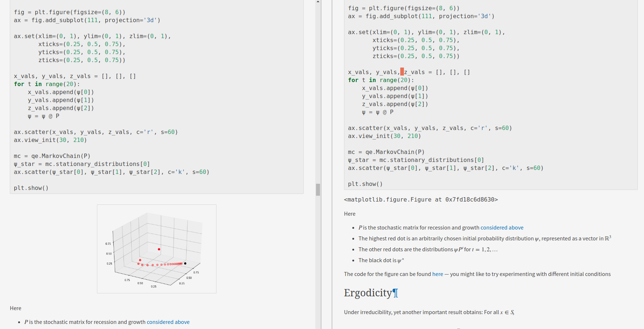Click "for t in range(20):" in right pane
Viewport: 644px width, 329px height.
click(x=381, y=80)
